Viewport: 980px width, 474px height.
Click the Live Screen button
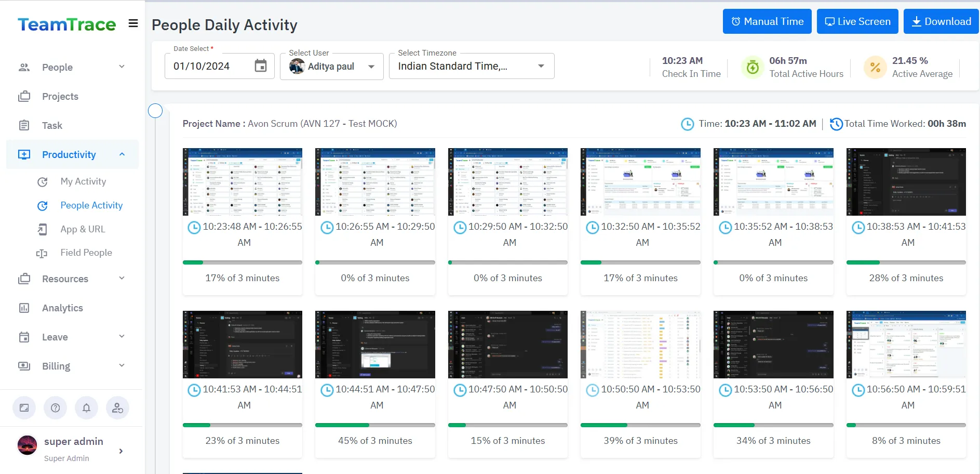tap(857, 21)
